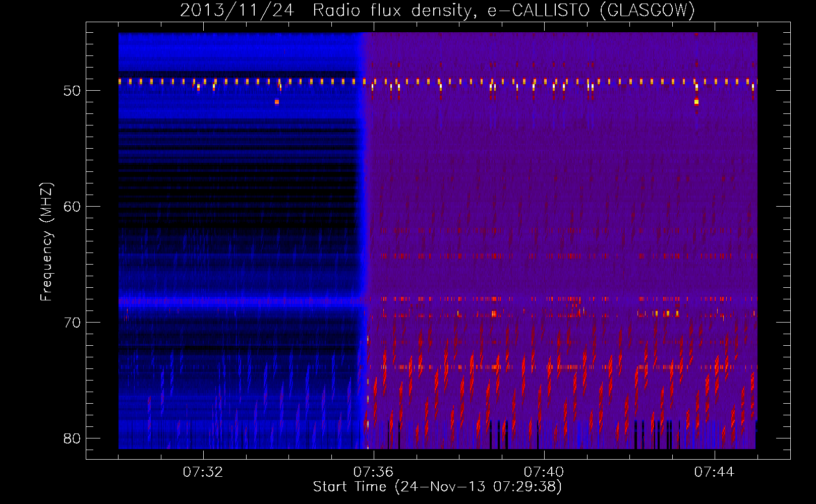The width and height of the screenshot is (816, 504).
Task: Click the isolated orange spot near 51 MHz before 07:34
Action: 277,102
